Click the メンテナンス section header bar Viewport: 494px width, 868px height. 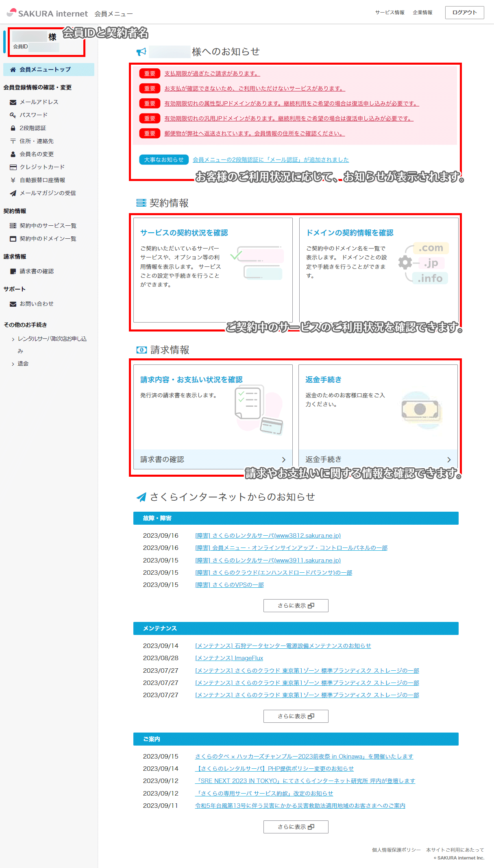[x=296, y=628]
